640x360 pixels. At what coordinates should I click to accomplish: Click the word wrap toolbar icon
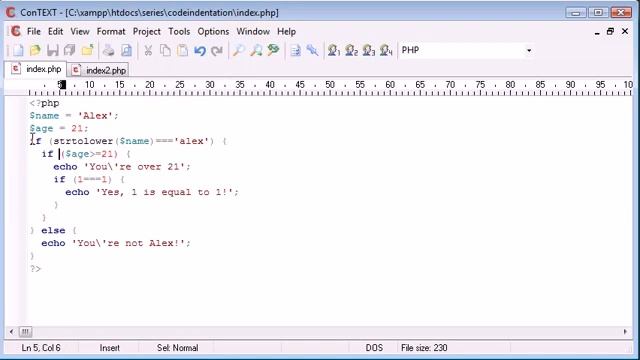[295, 50]
